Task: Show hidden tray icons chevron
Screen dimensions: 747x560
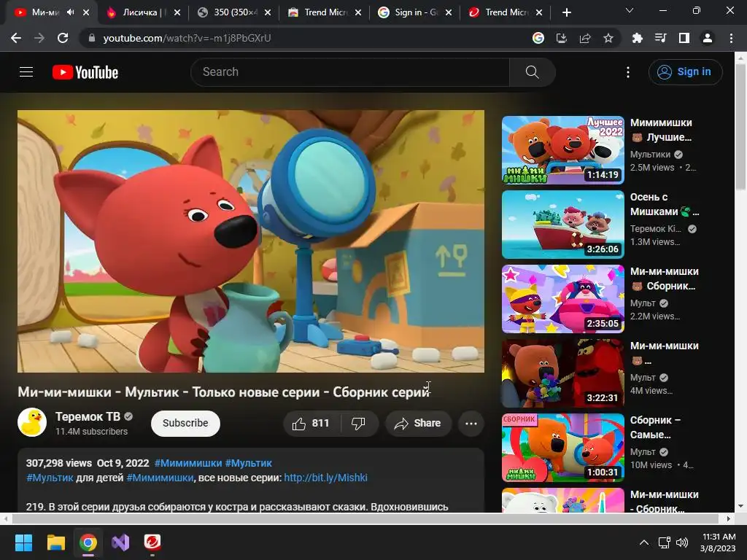Action: click(643, 542)
